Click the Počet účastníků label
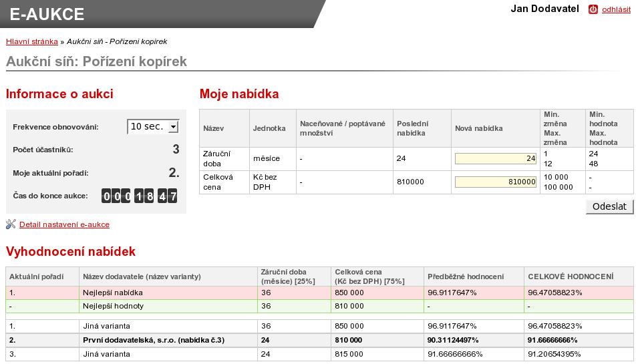 (43, 150)
